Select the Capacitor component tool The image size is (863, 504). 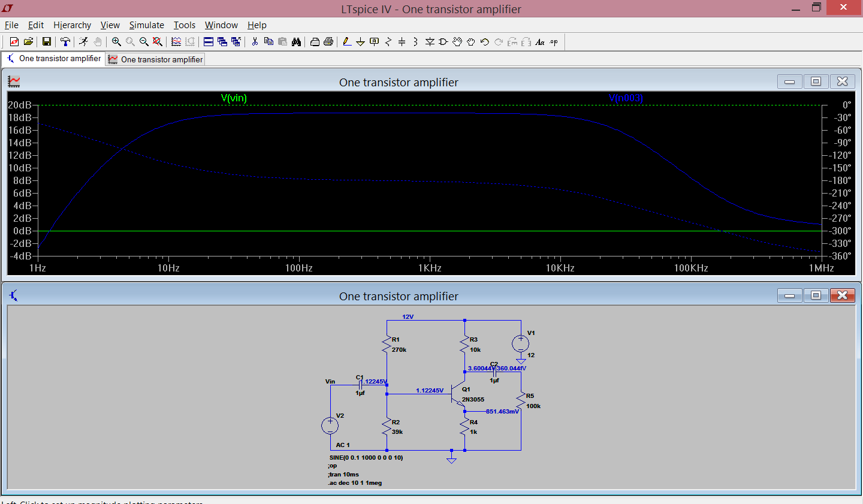coord(402,41)
